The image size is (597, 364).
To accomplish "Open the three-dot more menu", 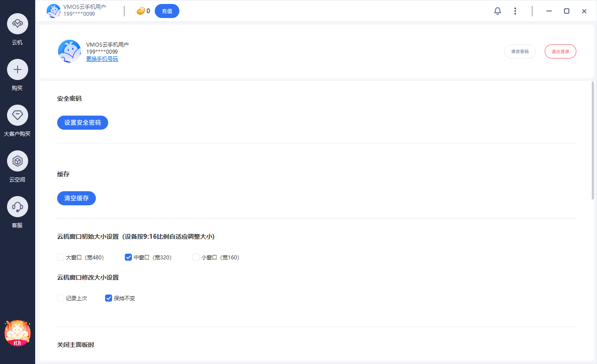I will pos(515,11).
